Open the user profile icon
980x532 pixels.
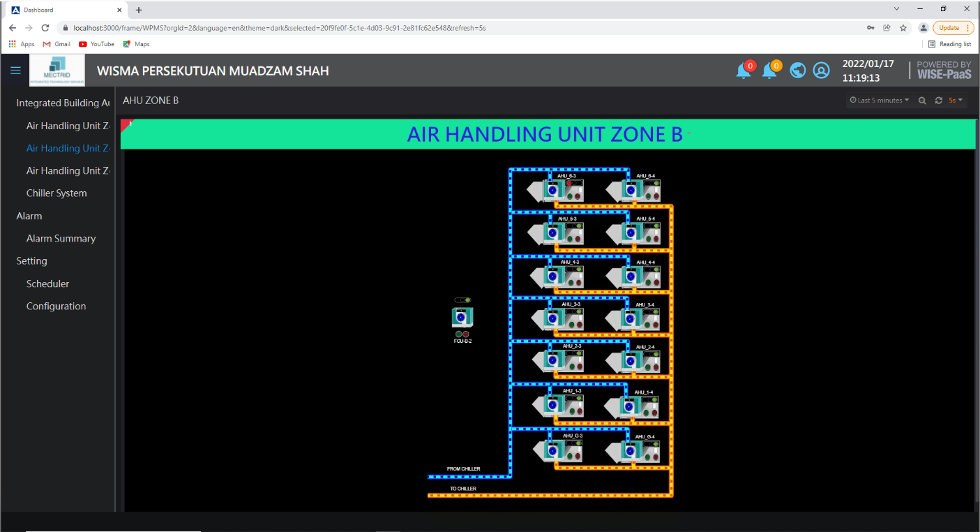point(822,71)
